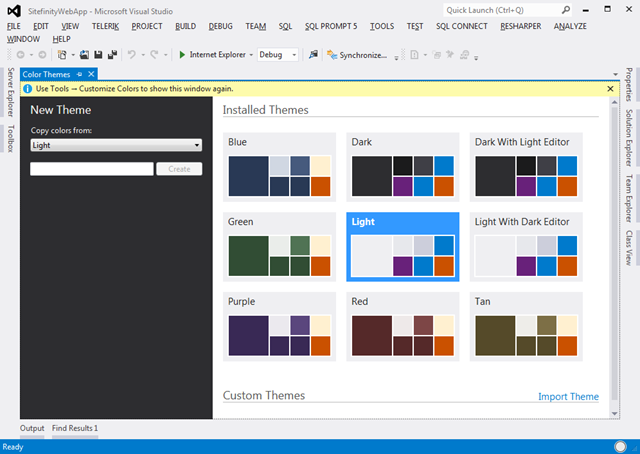The image size is (640, 454).
Task: Dismiss the yellow info bar
Action: click(x=610, y=89)
